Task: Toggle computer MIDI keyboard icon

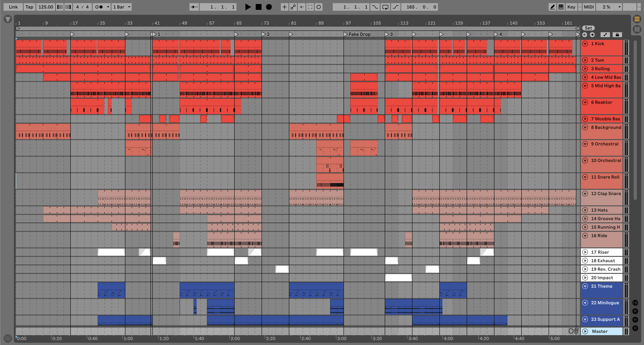Action: [x=561, y=7]
